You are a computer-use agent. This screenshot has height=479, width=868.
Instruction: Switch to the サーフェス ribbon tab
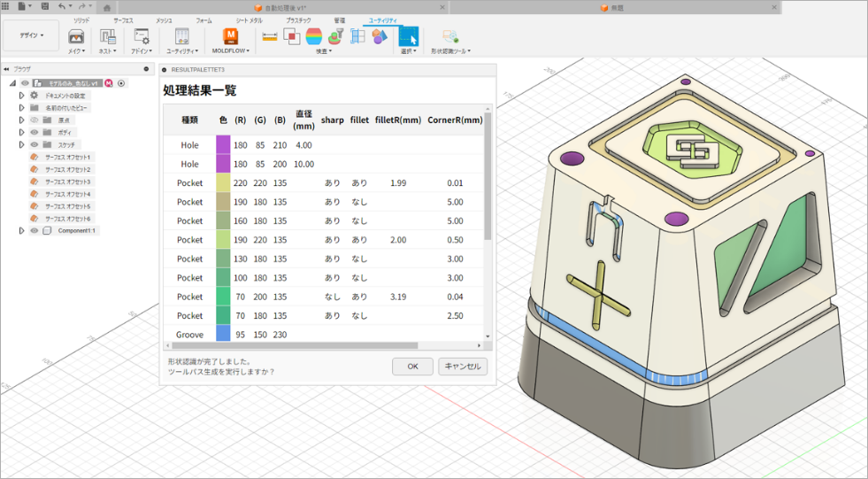point(123,19)
